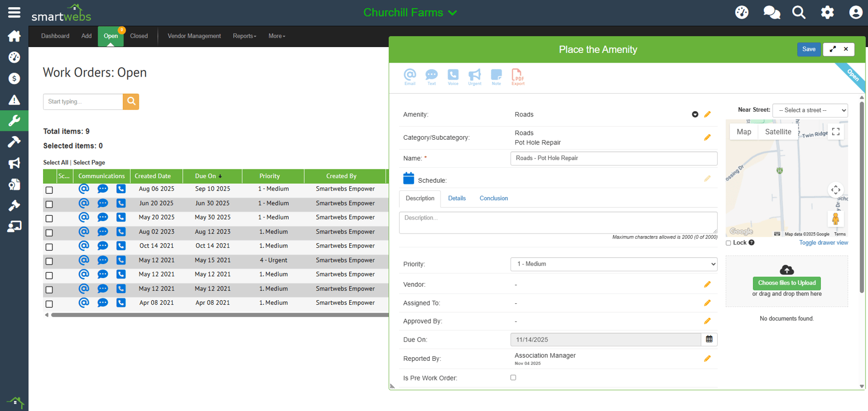Click into the Description text area
The height and width of the screenshot is (411, 868).
(558, 223)
